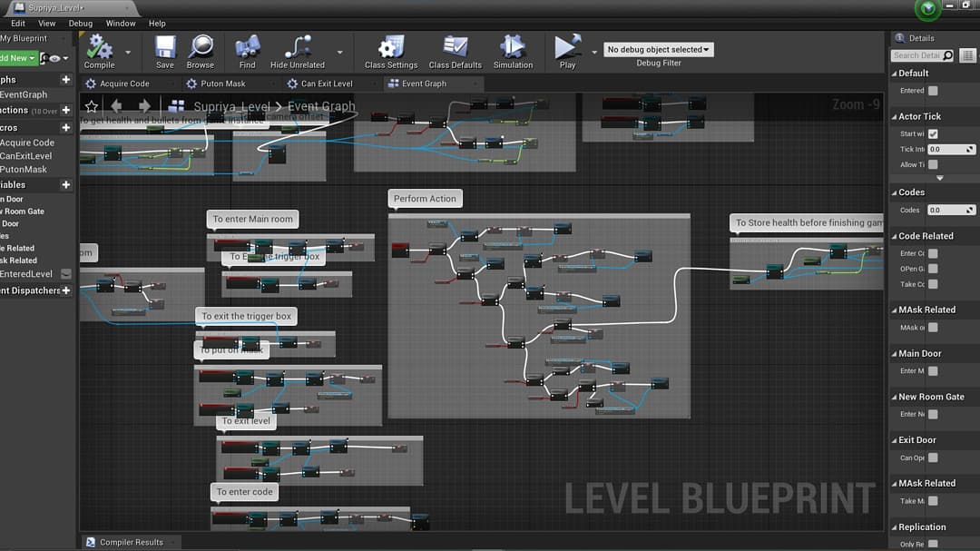This screenshot has width=980, height=551.
Task: Click Supriya_Level in the breadcrumb
Action: [x=232, y=106]
